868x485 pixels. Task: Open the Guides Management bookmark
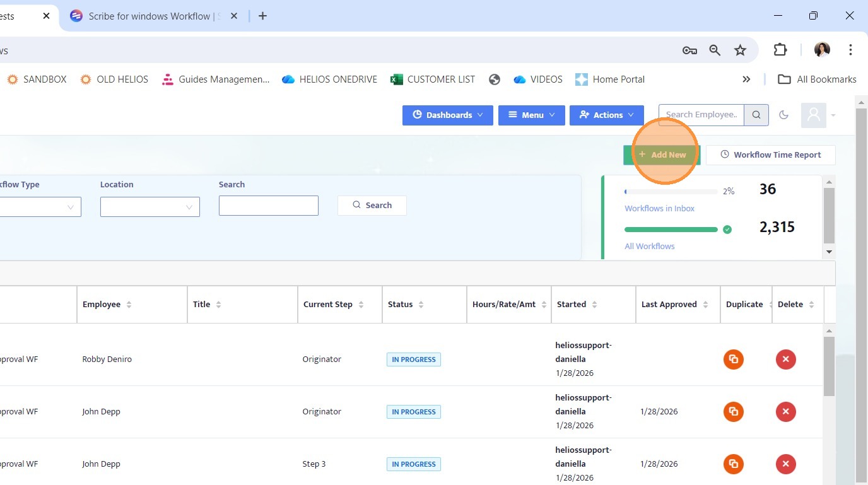[216, 79]
